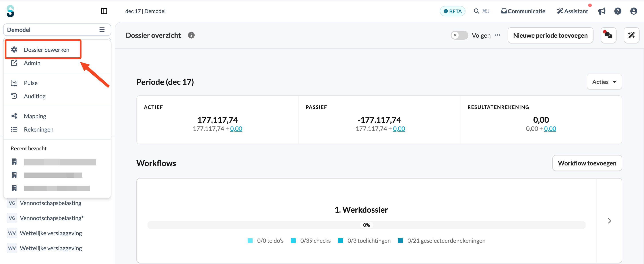
Task: Open the megaphone announcements icon
Action: point(602,11)
